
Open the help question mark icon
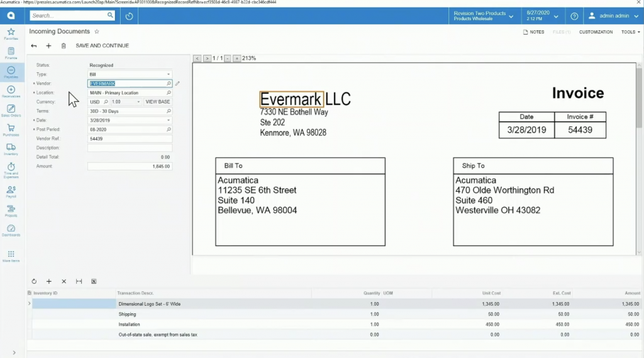574,16
